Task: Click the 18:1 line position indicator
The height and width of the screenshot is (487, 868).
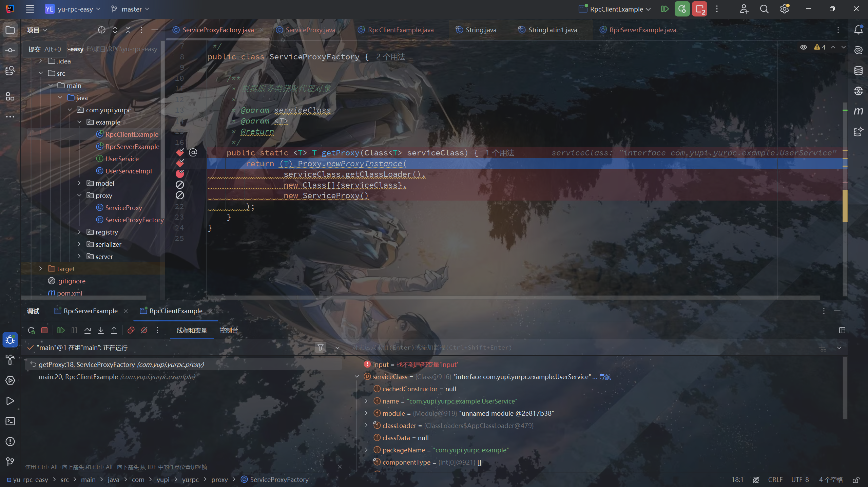Action: (x=737, y=480)
